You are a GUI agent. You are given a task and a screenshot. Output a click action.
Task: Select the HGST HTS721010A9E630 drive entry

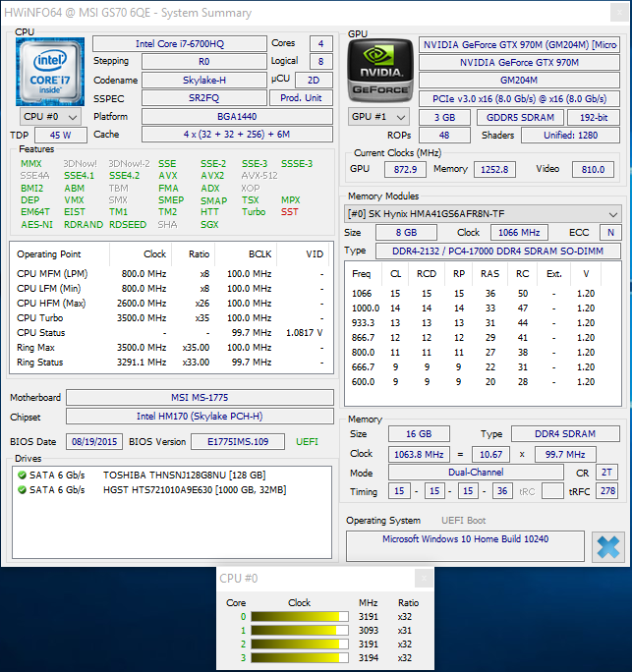pos(171,489)
